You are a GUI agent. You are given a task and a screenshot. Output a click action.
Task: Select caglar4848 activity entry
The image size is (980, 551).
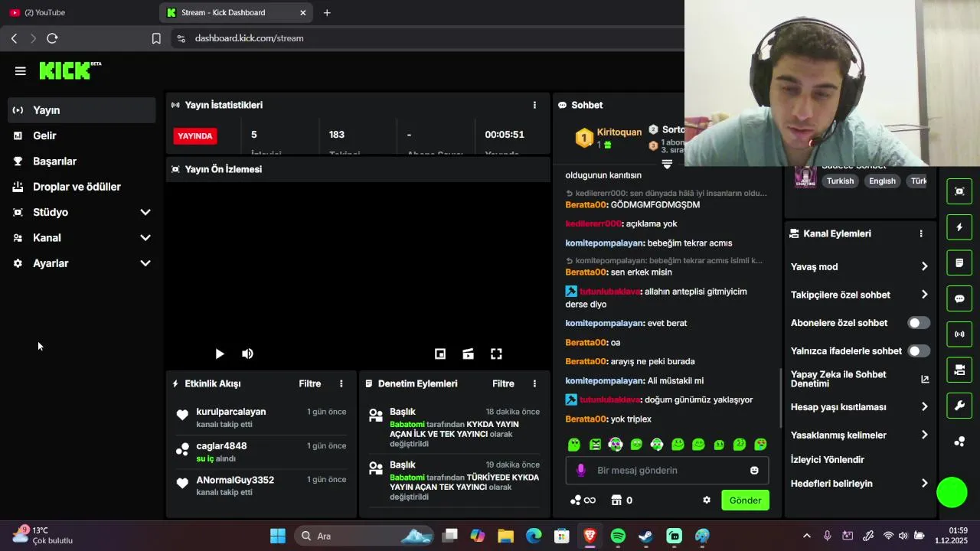(x=261, y=452)
